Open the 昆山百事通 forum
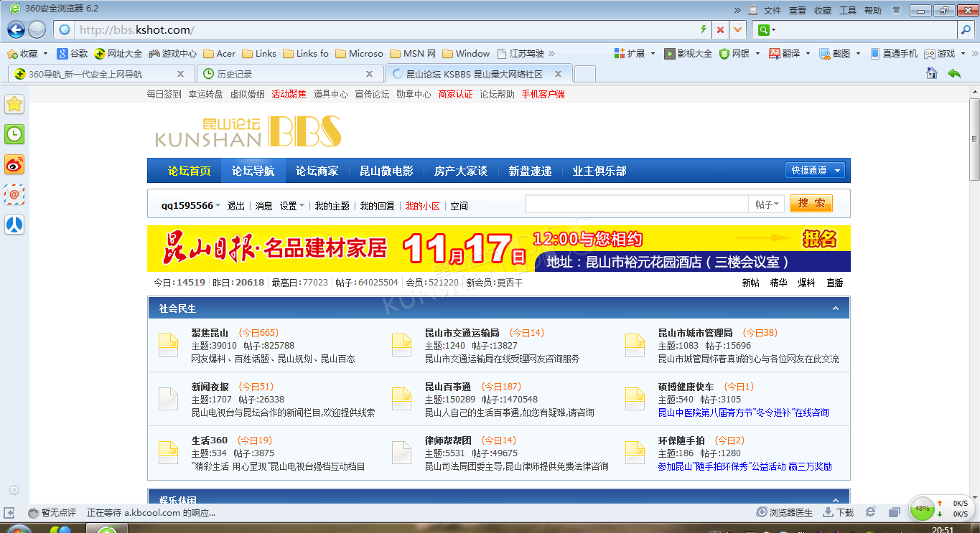 click(448, 387)
